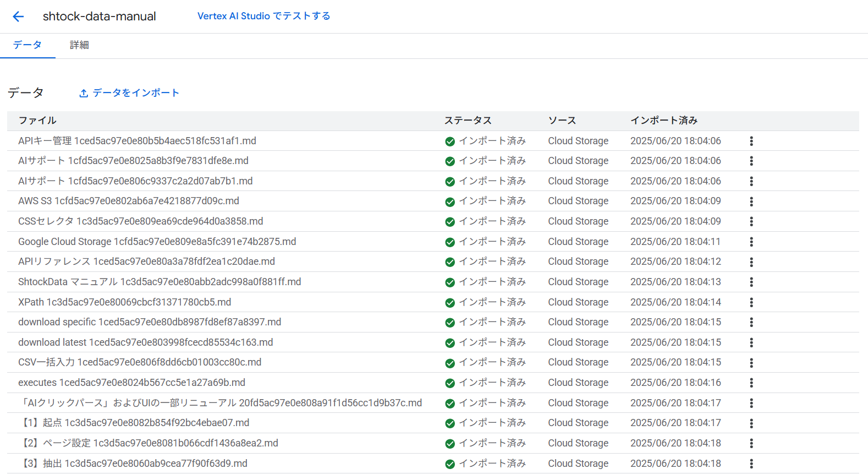
Task: Click the ステータス column header
Action: point(468,121)
